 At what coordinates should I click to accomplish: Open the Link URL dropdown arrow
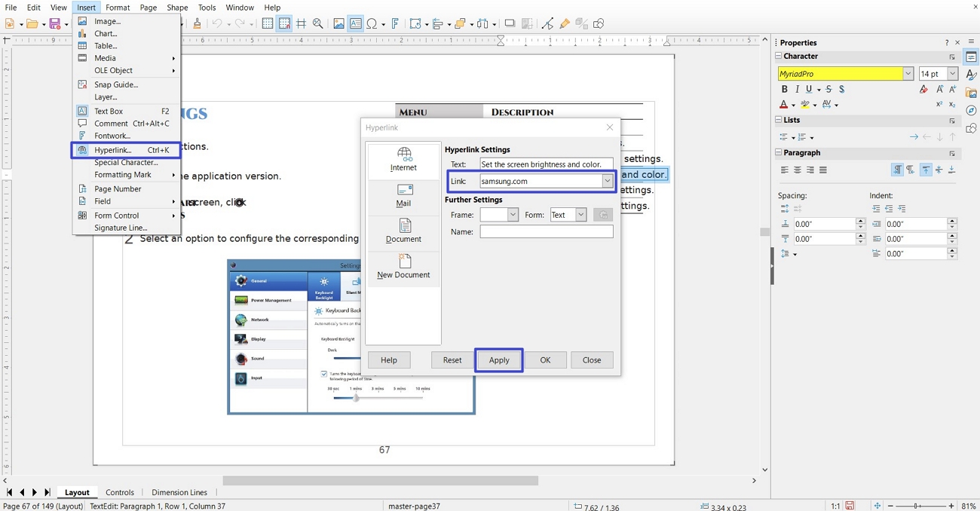(x=607, y=181)
